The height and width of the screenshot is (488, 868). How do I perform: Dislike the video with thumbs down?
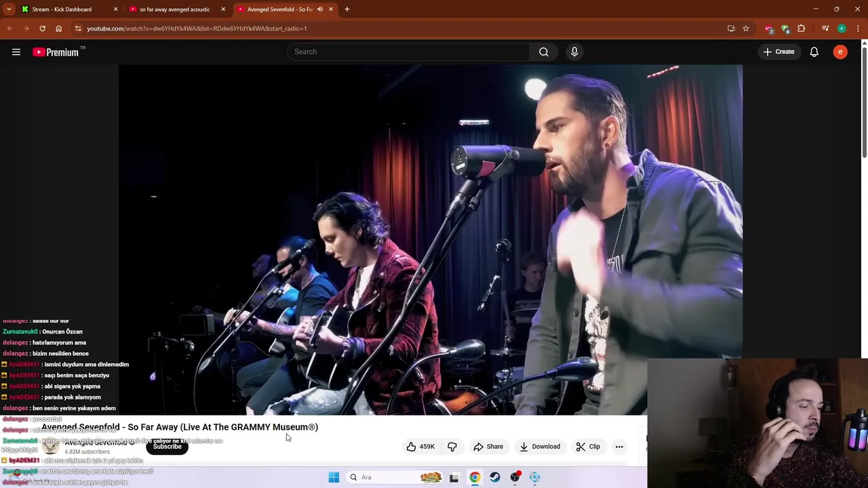coord(452,447)
